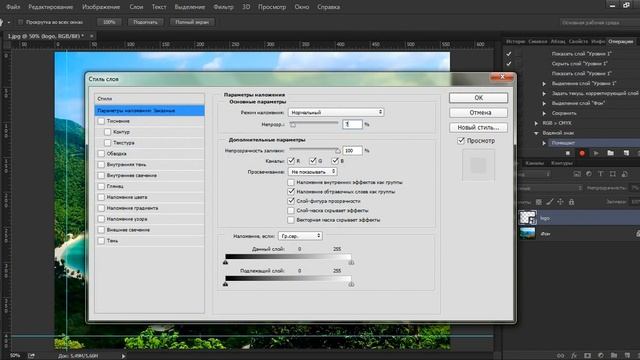Click the Полный экран button
The image size is (640, 360).
point(192,22)
